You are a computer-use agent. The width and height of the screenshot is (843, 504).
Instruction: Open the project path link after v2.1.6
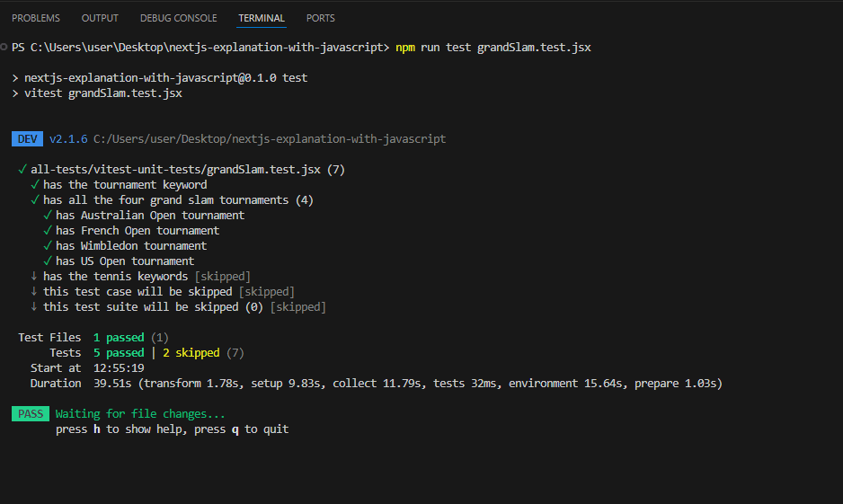pyautogui.click(x=270, y=139)
